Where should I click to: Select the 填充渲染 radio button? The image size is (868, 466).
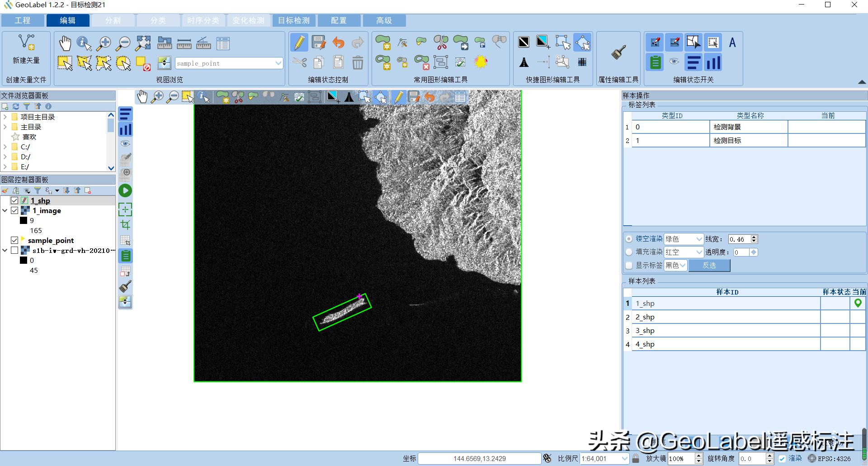click(x=629, y=252)
